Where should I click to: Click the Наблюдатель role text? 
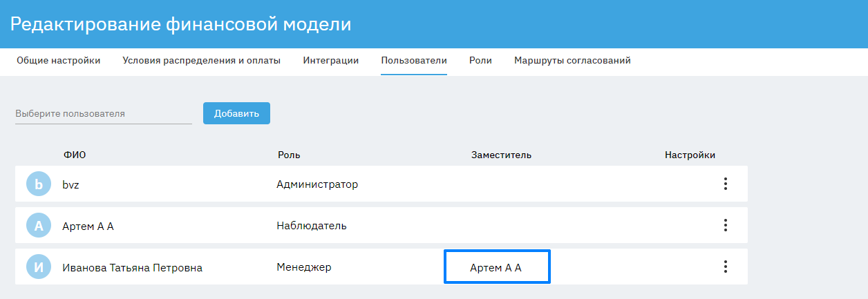click(312, 226)
